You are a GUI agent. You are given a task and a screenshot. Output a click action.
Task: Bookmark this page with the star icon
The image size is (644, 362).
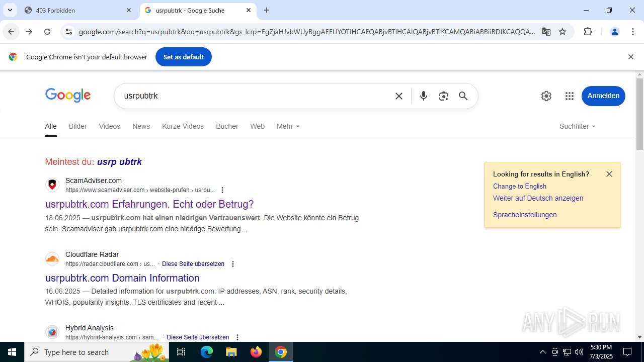point(562,32)
